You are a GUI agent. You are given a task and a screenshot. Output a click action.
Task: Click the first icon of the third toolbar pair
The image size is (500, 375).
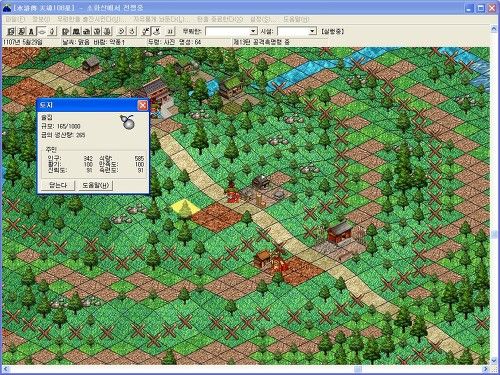[121, 31]
